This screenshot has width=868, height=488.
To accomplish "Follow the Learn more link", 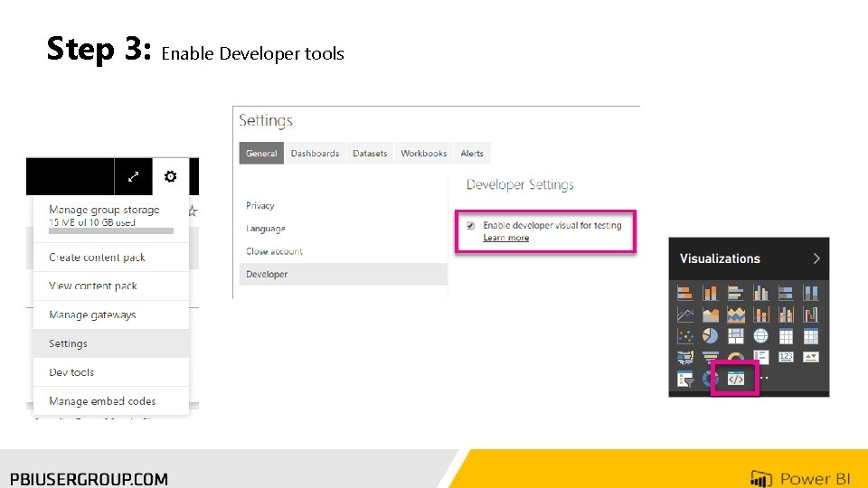I will (506, 238).
